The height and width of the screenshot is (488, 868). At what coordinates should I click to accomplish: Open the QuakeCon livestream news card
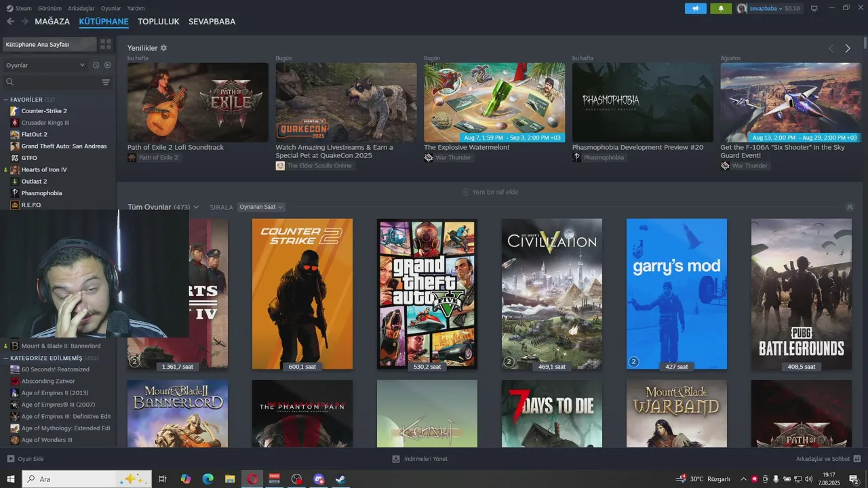point(346,102)
